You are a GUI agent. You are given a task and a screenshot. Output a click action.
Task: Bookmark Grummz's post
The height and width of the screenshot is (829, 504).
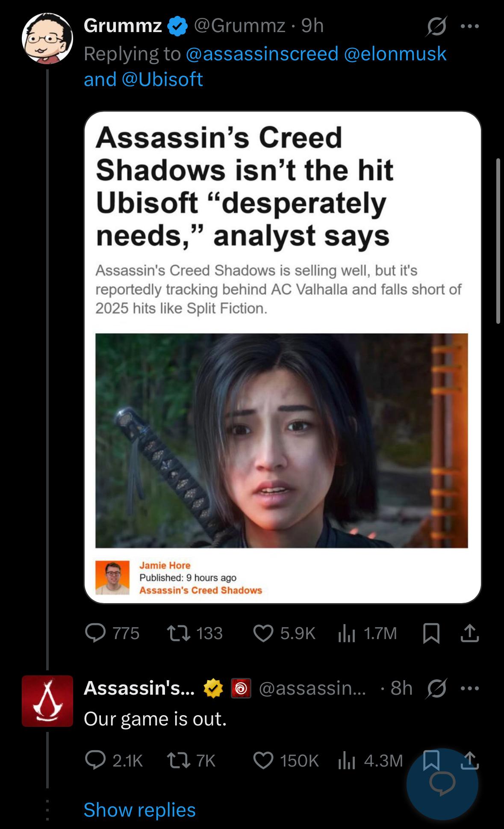coord(431,634)
